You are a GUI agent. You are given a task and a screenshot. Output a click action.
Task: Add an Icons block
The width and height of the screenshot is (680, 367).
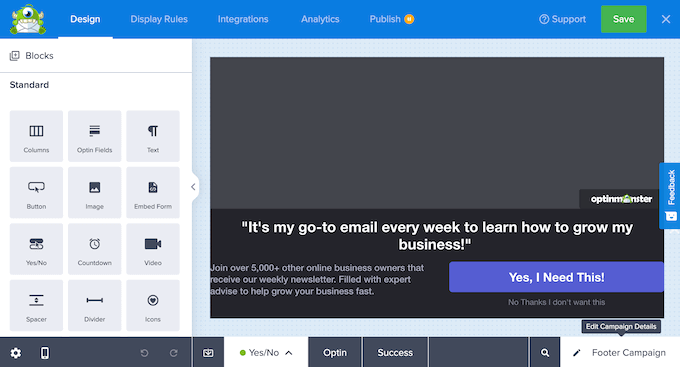point(153,305)
